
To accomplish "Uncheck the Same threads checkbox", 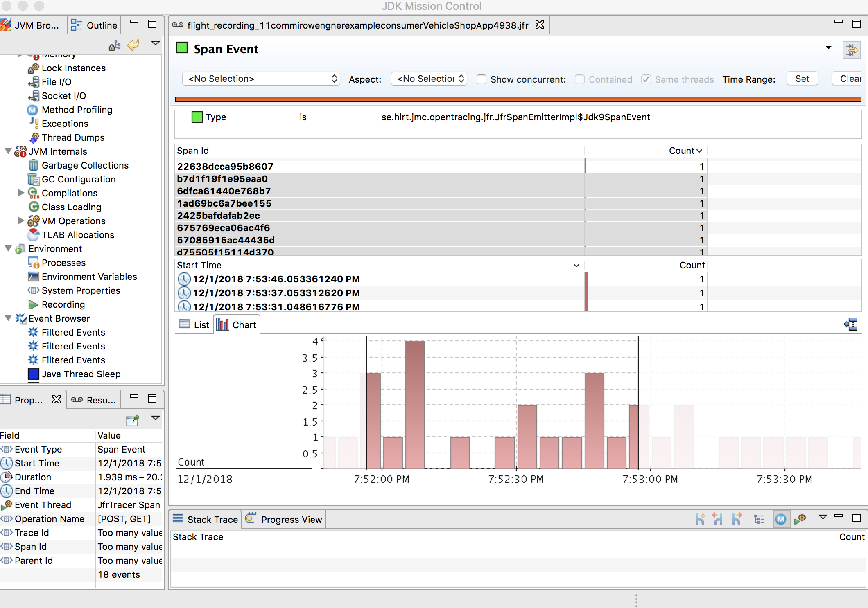I will pyautogui.click(x=646, y=79).
